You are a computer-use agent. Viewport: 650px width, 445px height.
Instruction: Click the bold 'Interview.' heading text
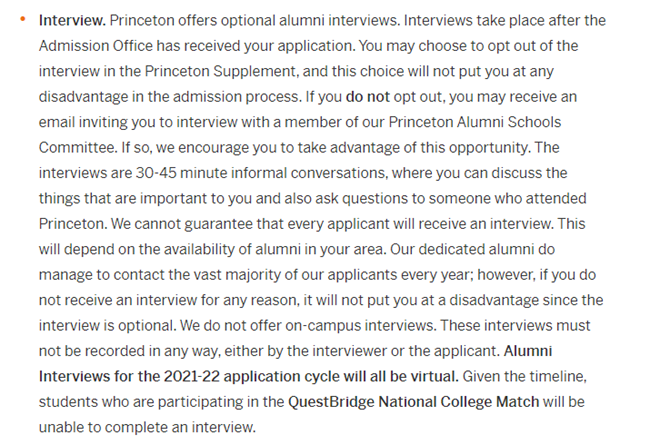tap(72, 20)
